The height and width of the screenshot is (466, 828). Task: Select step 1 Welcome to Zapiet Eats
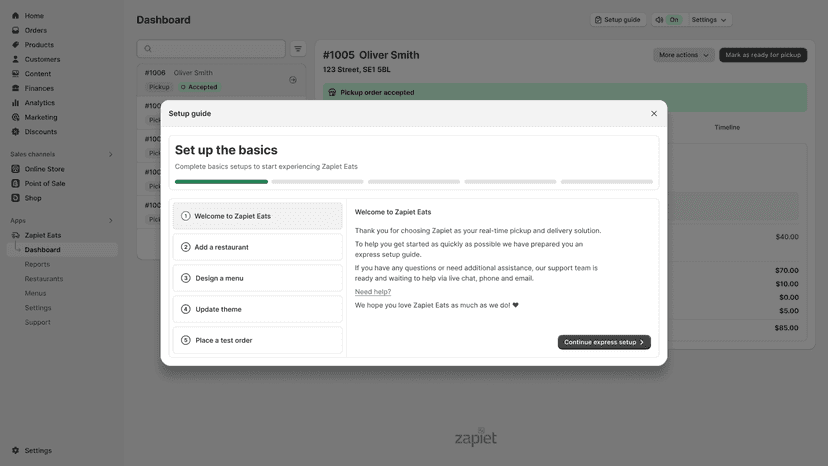(x=257, y=216)
